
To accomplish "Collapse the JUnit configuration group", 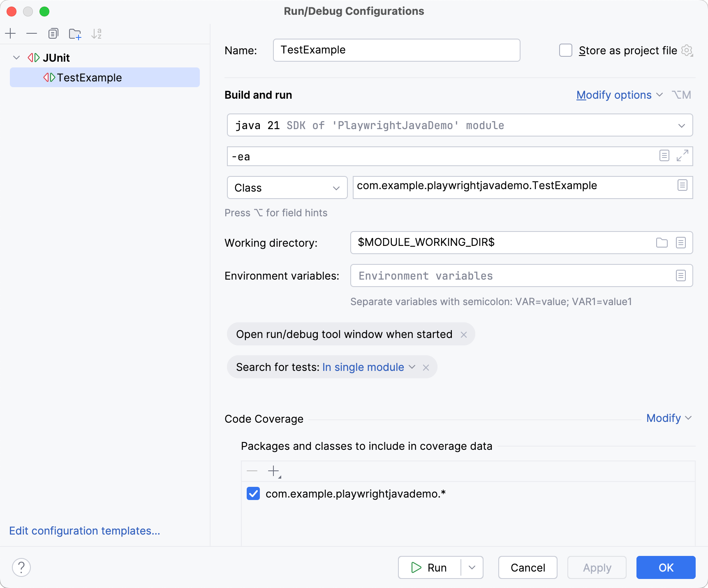I will (16, 58).
